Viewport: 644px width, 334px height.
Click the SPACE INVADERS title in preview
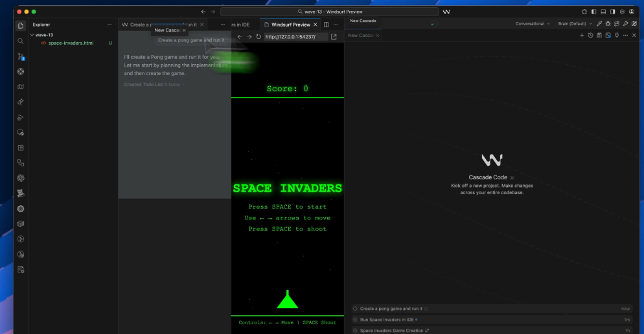[288, 188]
